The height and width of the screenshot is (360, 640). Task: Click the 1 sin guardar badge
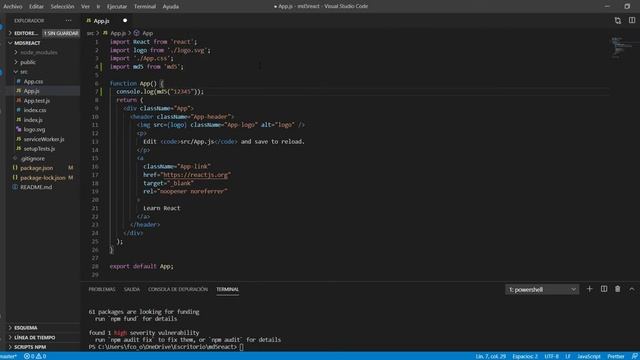tap(61, 33)
